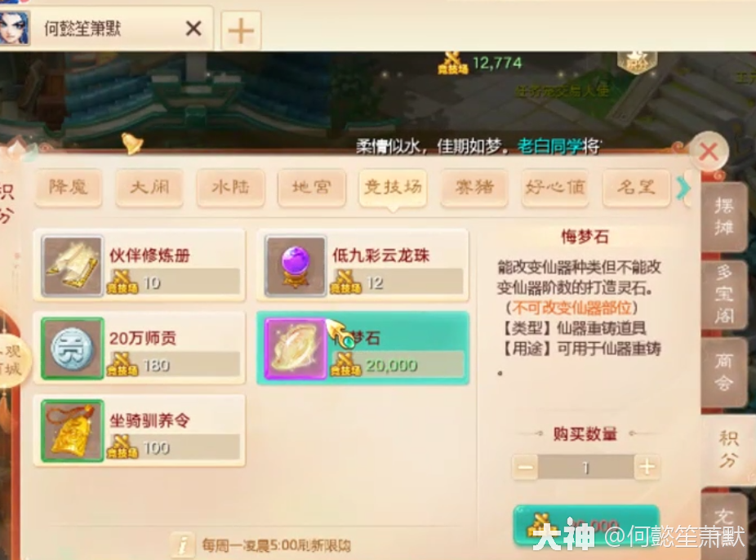Open a new tab with plus button
This screenshot has width=756, height=560.
click(x=241, y=31)
